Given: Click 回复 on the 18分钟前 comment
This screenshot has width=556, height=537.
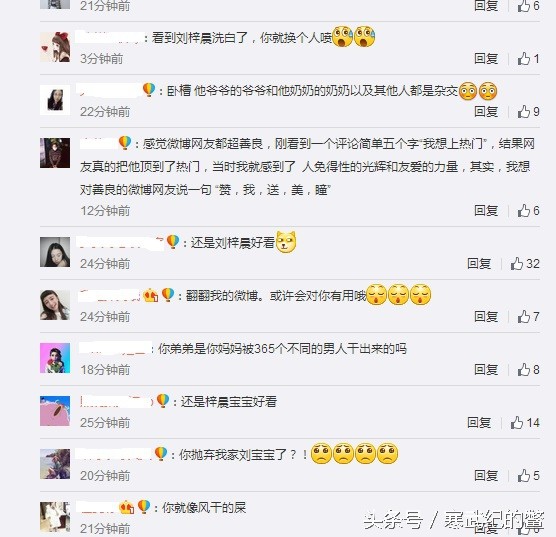Looking at the screenshot, I should [486, 370].
